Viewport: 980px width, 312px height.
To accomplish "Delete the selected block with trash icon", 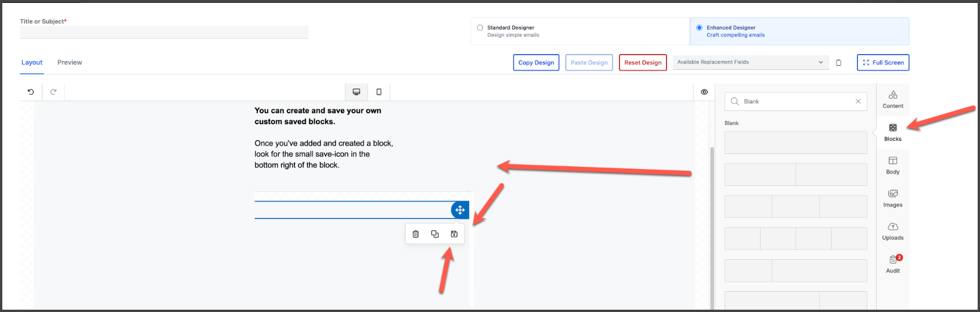I will 416,234.
